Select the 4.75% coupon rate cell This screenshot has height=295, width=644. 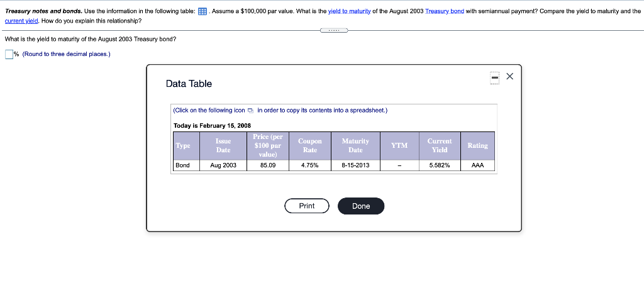click(309, 165)
